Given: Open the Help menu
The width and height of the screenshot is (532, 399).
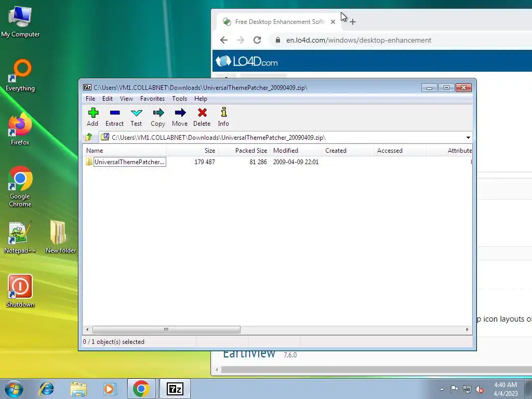Looking at the screenshot, I should (201, 99).
